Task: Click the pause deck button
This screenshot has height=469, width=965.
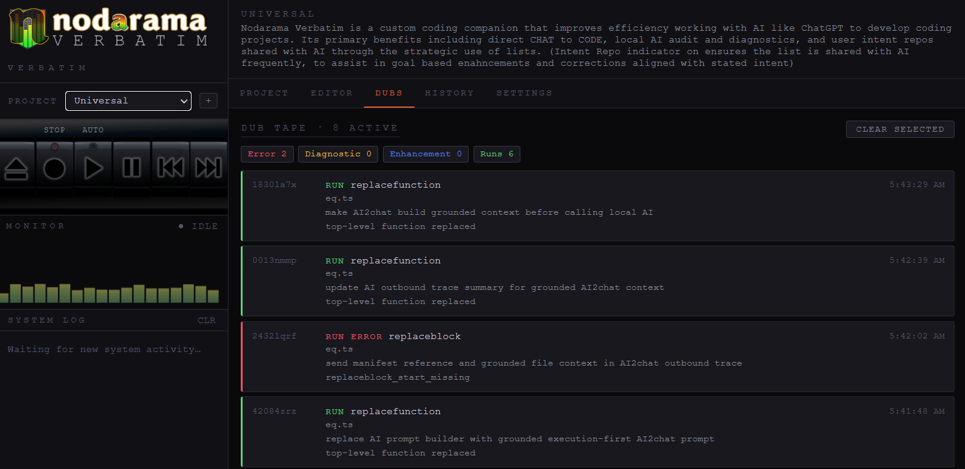Action: (131, 167)
